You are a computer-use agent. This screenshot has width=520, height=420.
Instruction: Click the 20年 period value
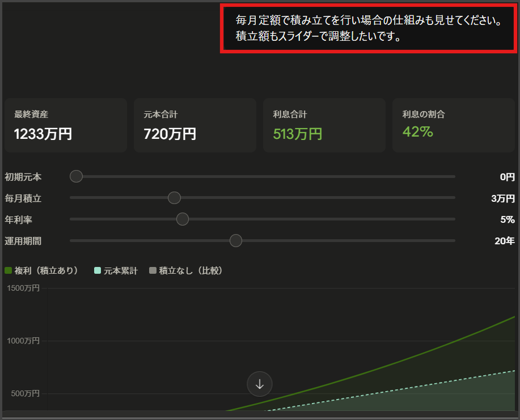pyautogui.click(x=504, y=241)
